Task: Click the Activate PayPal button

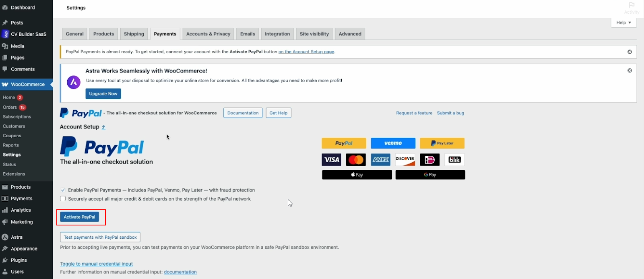Action: coord(80,217)
